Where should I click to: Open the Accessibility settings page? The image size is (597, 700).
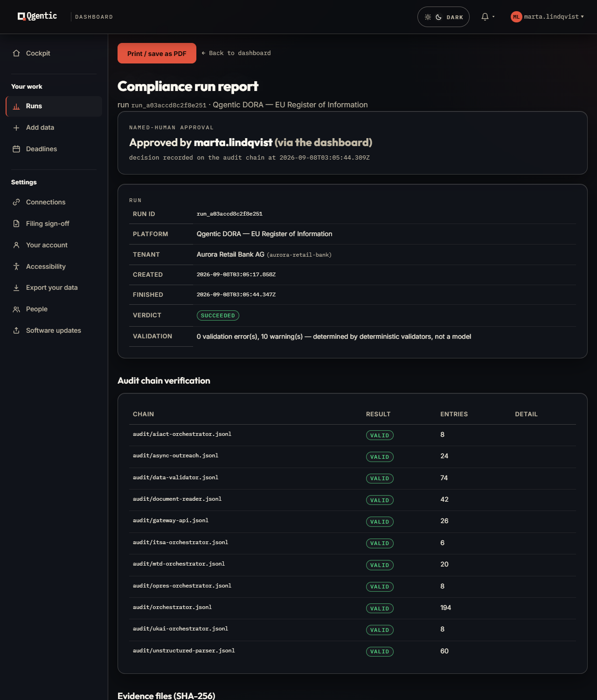(x=54, y=266)
